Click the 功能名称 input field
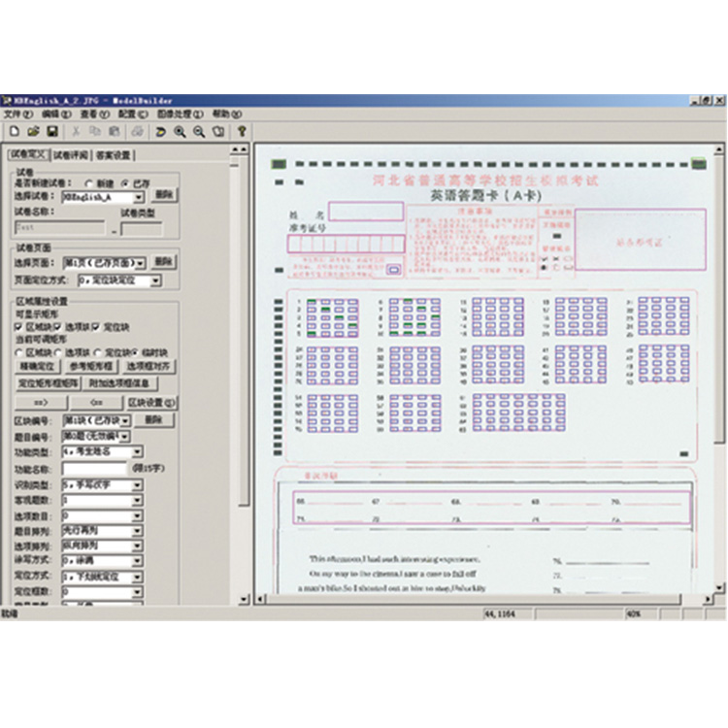Image resolution: width=728 pixels, height=728 pixels. pos(95,469)
